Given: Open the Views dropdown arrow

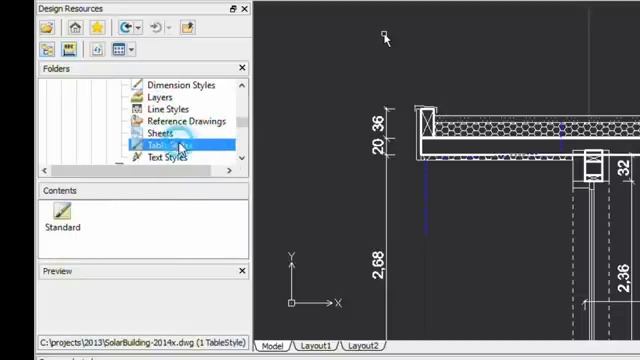Looking at the screenshot, I should tap(131, 50).
